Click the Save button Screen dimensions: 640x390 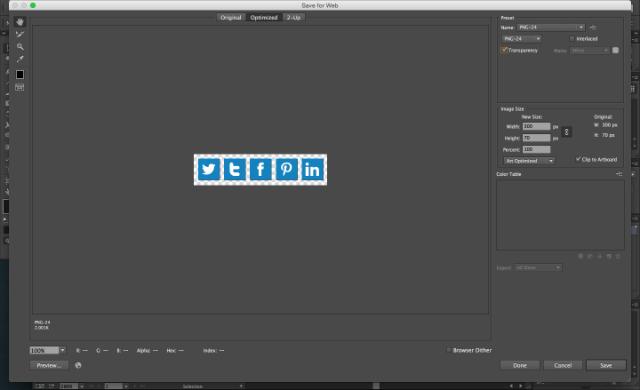(606, 365)
